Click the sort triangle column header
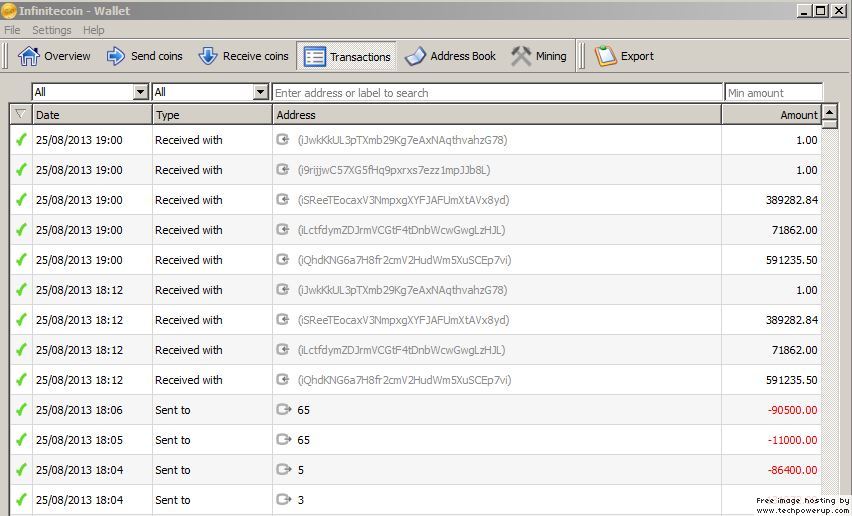Viewport: 852px width, 516px height. 21,115
